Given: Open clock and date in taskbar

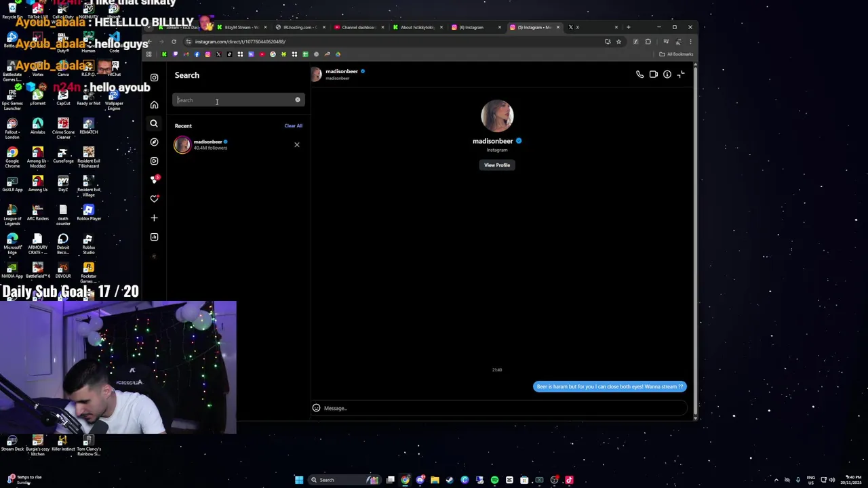Looking at the screenshot, I should point(852,480).
